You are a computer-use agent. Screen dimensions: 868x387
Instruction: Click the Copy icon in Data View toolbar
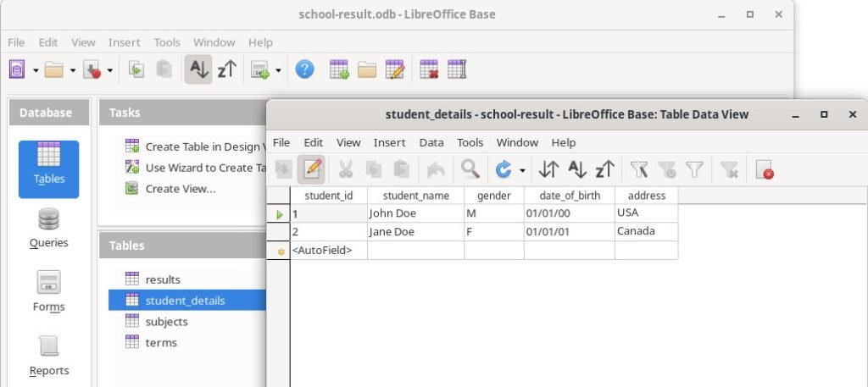pos(374,169)
